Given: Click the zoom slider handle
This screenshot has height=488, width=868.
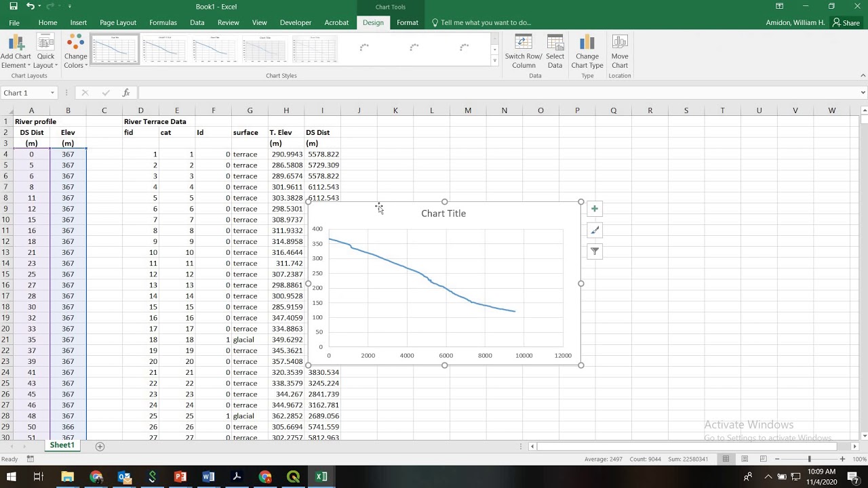Looking at the screenshot, I should pos(810,459).
